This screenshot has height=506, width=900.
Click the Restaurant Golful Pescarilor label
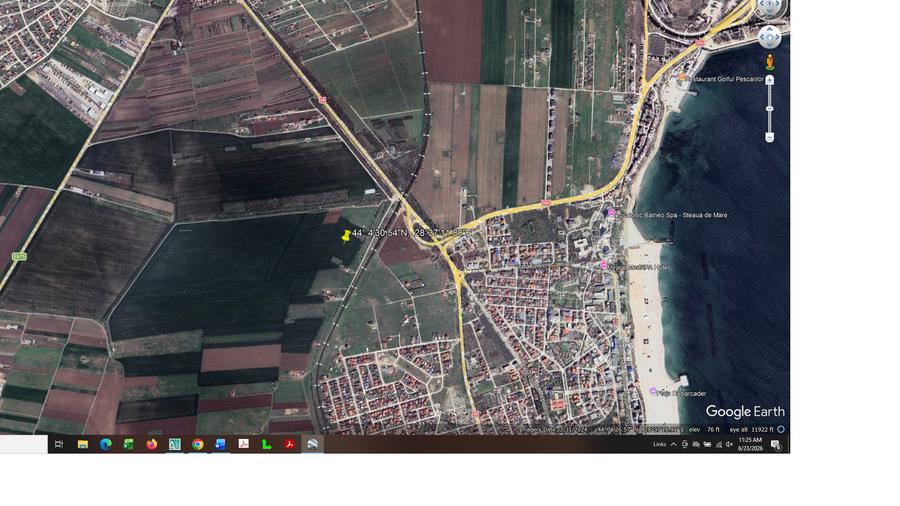click(725, 79)
